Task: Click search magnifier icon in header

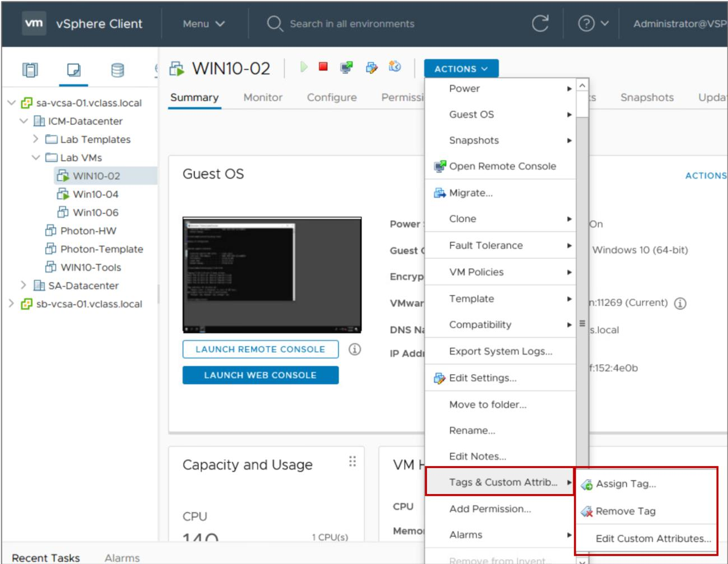Action: [275, 24]
